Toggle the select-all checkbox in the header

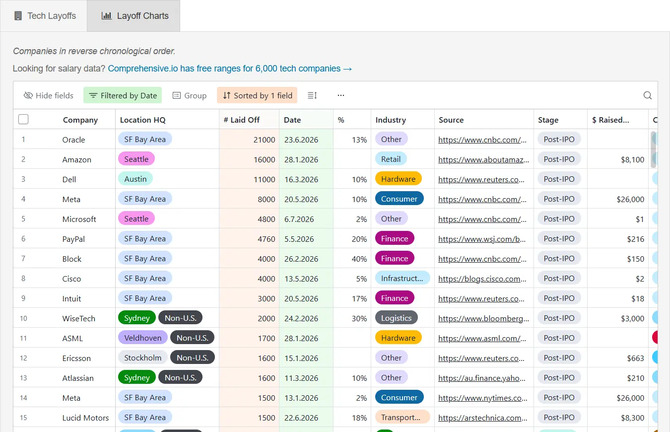click(24, 119)
